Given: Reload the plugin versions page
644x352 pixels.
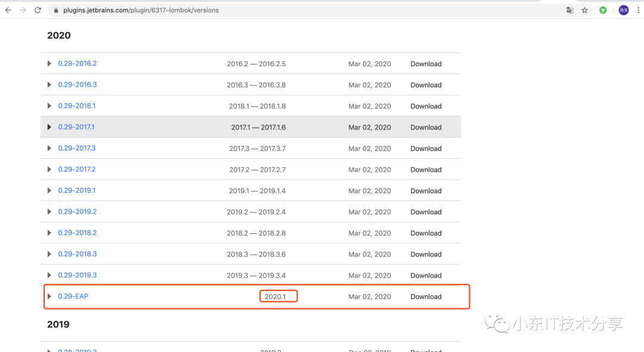Looking at the screenshot, I should point(38,10).
